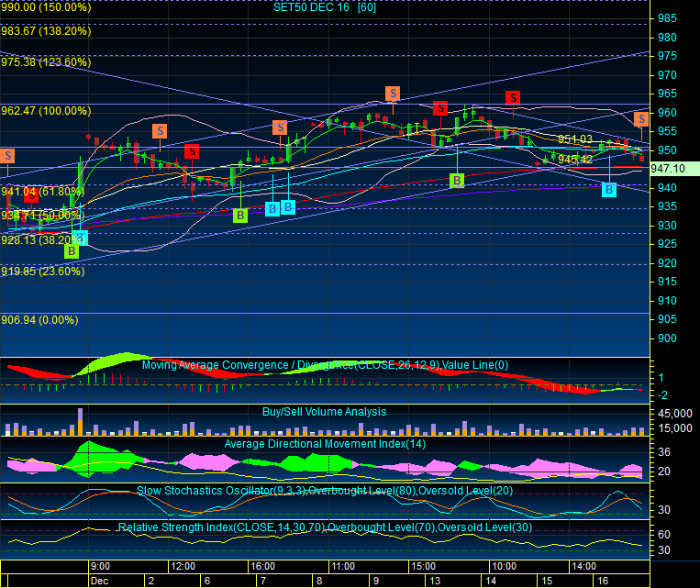Select the 990.00 (150.00%) Fibonacci label
700x588 pixels.
point(46,7)
